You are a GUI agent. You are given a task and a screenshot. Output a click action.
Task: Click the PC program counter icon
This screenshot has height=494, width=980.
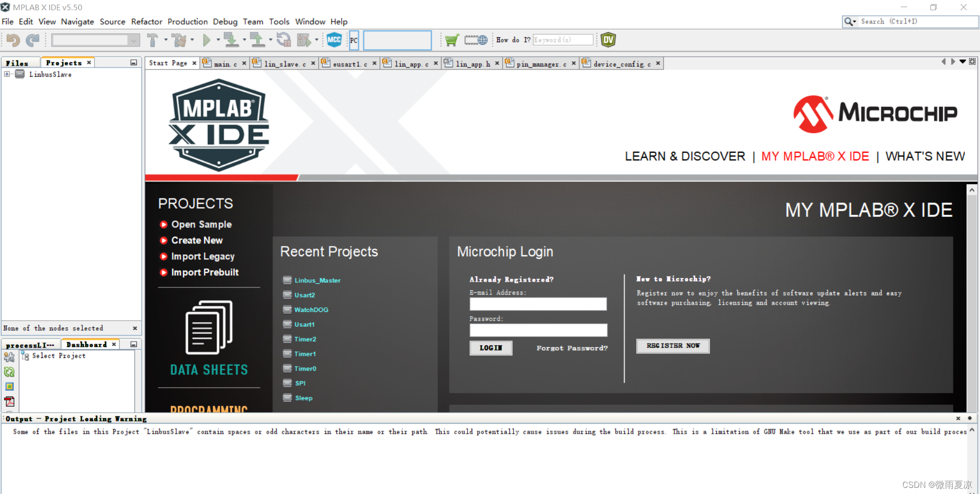point(354,40)
